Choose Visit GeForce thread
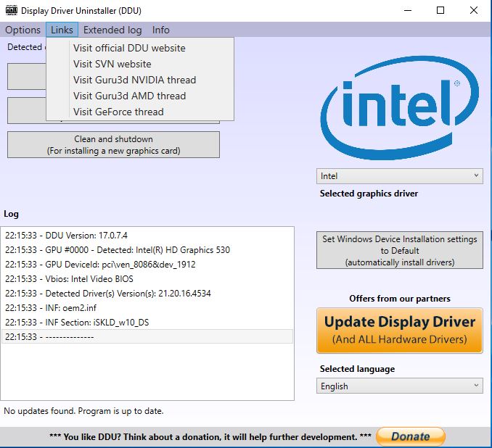492x448 pixels. [140, 112]
